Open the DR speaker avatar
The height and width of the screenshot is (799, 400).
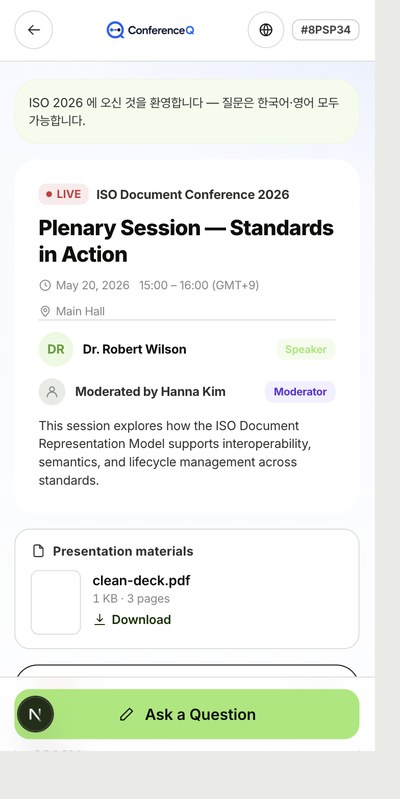(56, 350)
